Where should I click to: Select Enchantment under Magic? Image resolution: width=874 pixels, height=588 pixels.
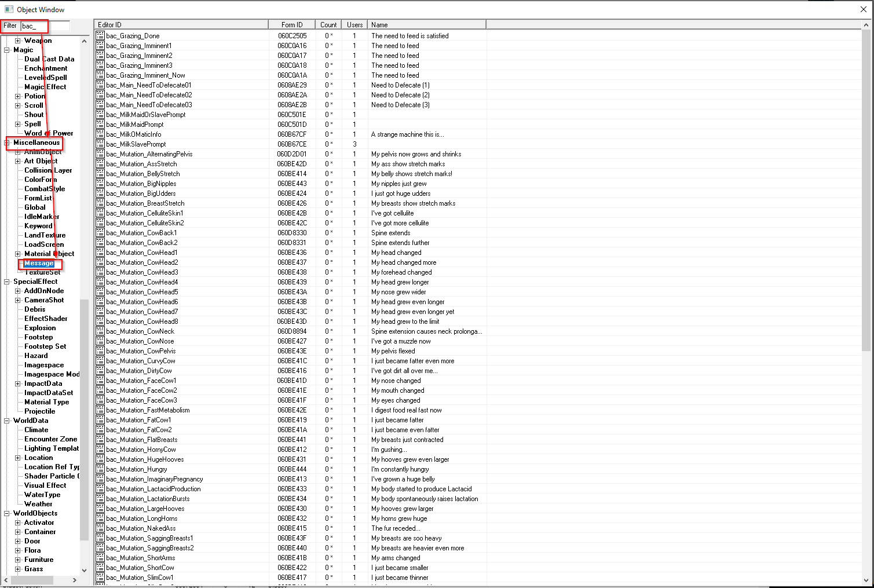point(46,68)
